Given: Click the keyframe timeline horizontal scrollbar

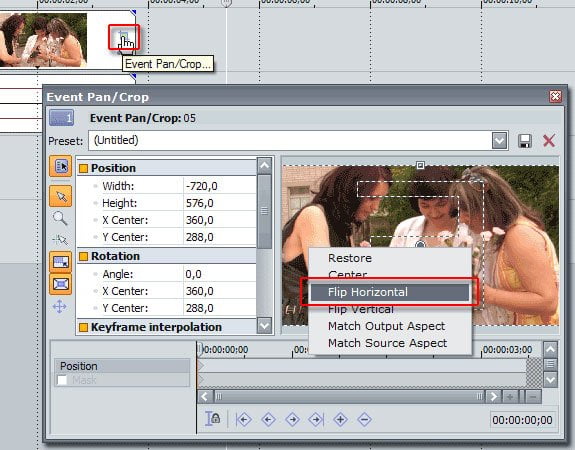Looking at the screenshot, I should pos(348,396).
